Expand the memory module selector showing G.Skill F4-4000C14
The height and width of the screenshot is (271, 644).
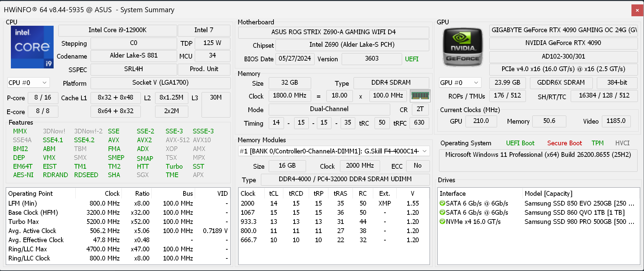click(x=334, y=151)
